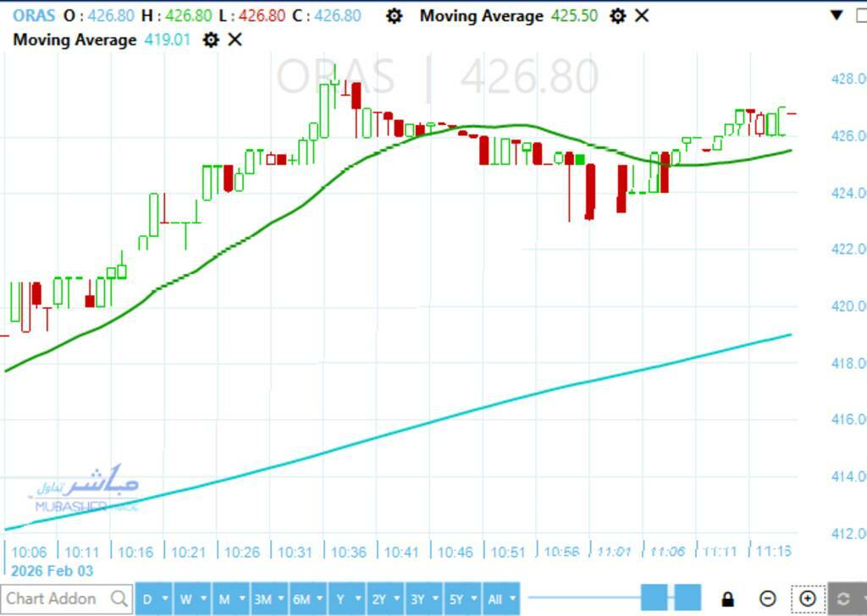The width and height of the screenshot is (867, 616).
Task: Expand the 3M period dropdown
Action: [280, 599]
